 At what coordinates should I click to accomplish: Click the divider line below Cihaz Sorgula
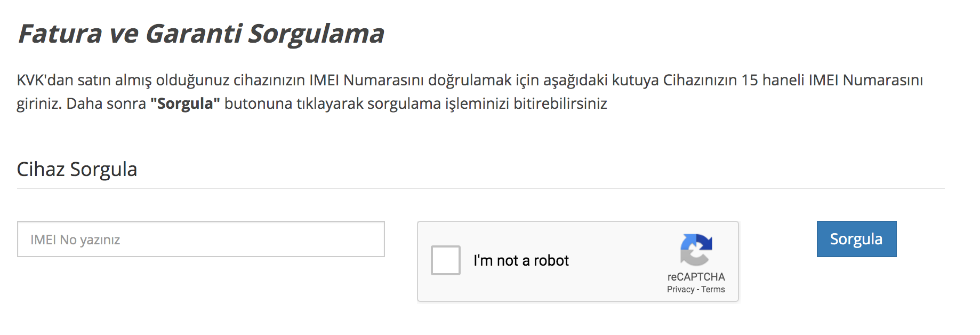[481, 188]
